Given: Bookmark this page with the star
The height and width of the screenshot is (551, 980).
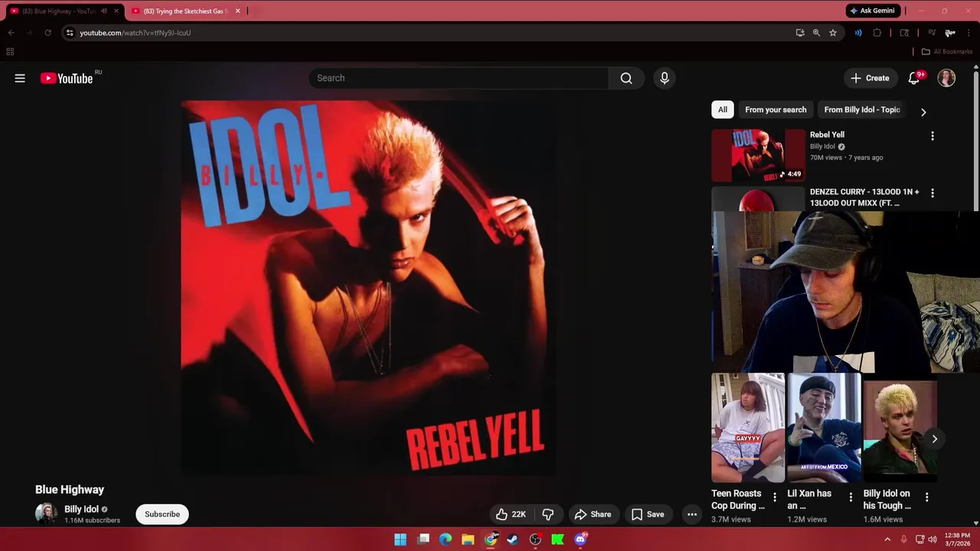Looking at the screenshot, I should pyautogui.click(x=833, y=33).
